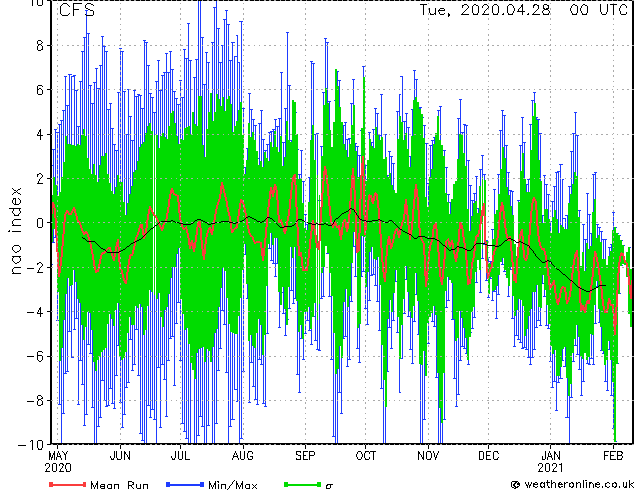Click the CFS model label

pyautogui.click(x=77, y=10)
